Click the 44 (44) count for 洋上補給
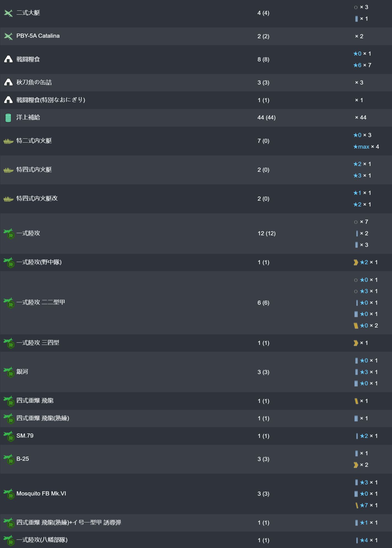Viewport: 392px width, 548px height. [267, 118]
